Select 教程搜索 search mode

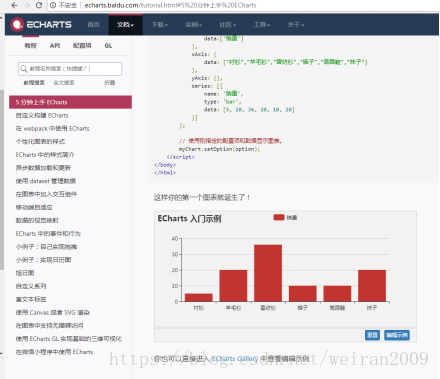click(34, 82)
